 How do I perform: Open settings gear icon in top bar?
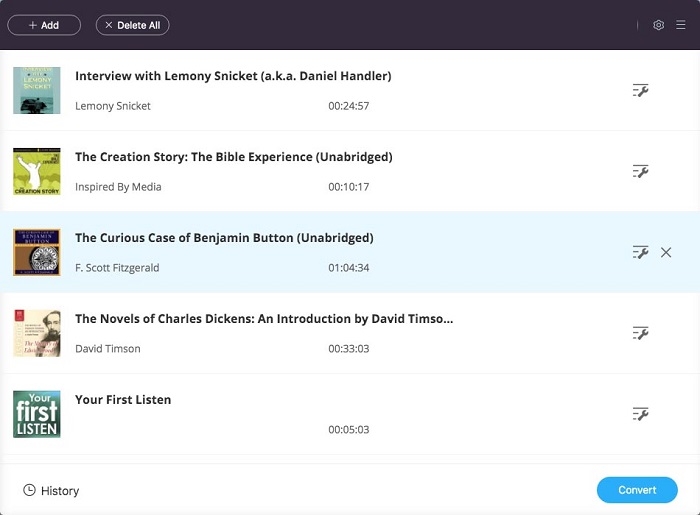(658, 25)
